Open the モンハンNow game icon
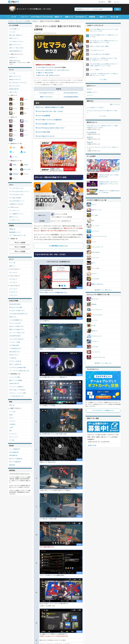The width and height of the screenshot is (129, 644). click(89, 268)
